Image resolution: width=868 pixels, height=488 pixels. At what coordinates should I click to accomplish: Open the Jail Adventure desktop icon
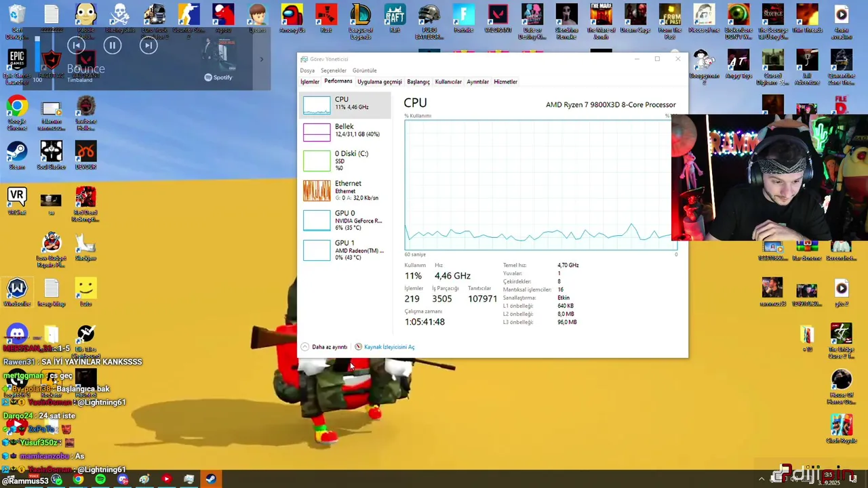[807, 66]
